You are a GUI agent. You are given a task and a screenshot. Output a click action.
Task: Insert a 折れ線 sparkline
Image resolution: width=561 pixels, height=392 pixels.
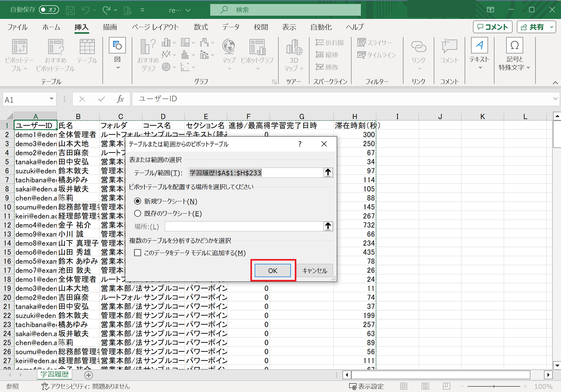pyautogui.click(x=330, y=42)
